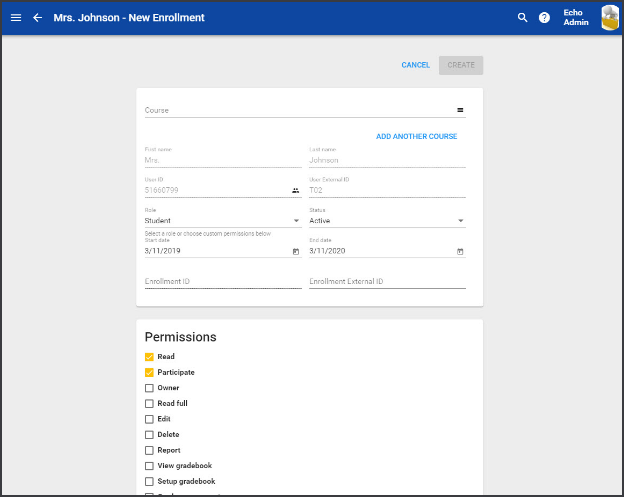Open the hamburger navigation menu
Viewport: 624px width, 497px height.
pyautogui.click(x=16, y=18)
